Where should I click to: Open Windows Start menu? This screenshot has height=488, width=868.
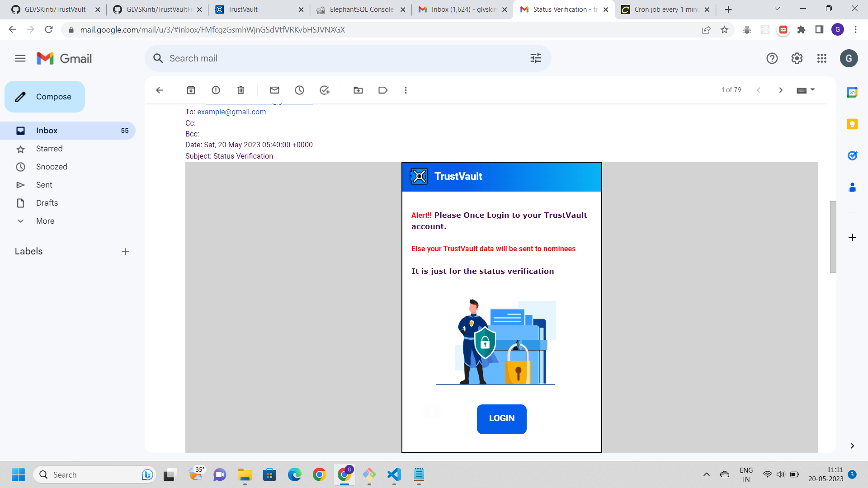coord(18,474)
